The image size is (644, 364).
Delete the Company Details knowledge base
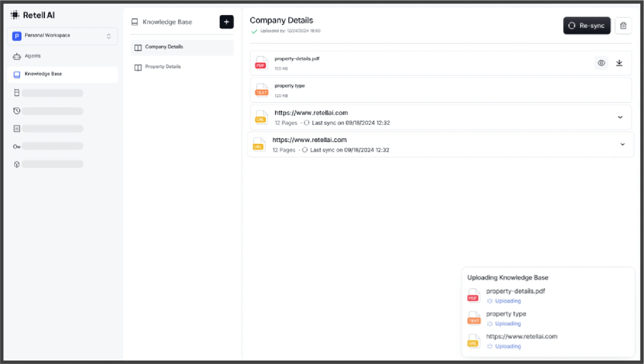click(x=623, y=26)
